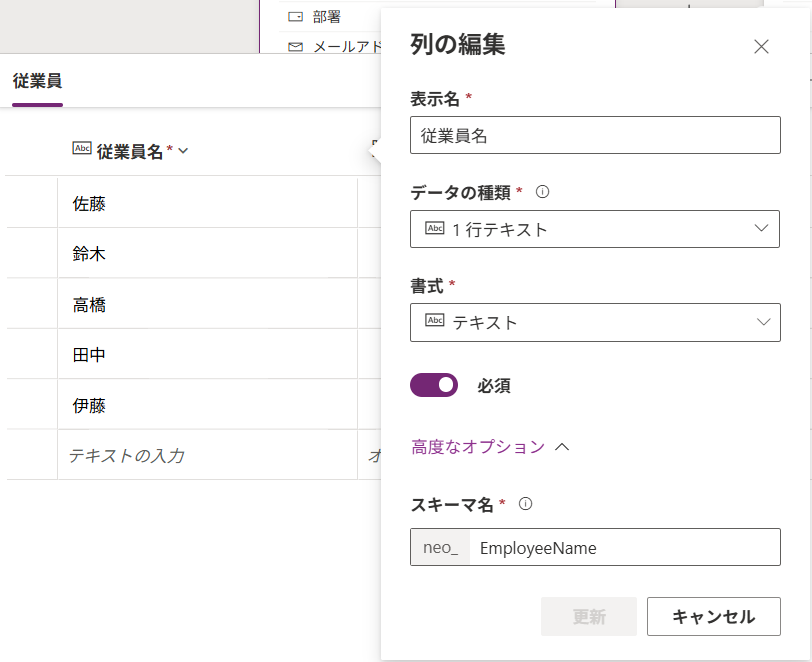Open the 書式 format dropdown
812x662 pixels.
(x=595, y=322)
